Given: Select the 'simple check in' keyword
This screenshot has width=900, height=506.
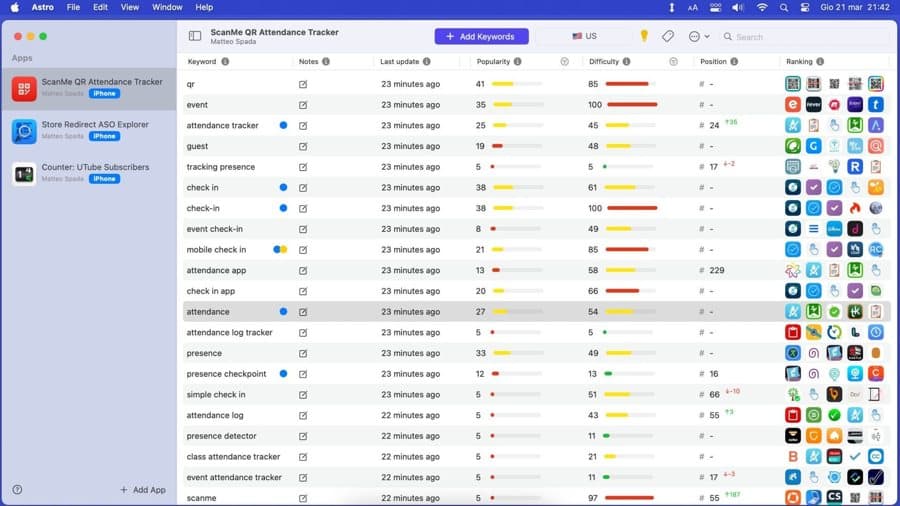Looking at the screenshot, I should 216,395.
